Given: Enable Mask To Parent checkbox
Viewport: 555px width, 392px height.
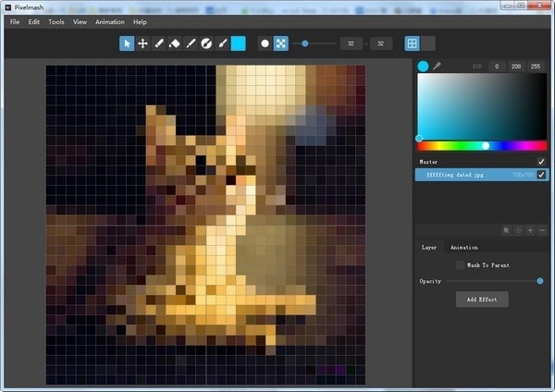Looking at the screenshot, I should pos(461,265).
